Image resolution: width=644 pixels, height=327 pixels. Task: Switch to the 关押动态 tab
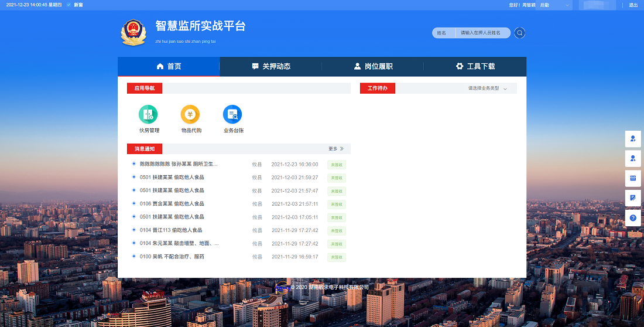(x=270, y=67)
